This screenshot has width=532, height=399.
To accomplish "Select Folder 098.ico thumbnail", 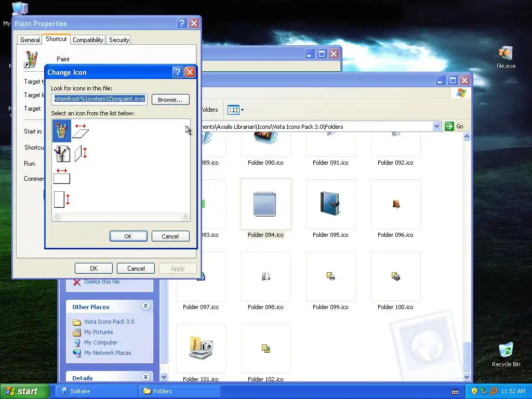I will coord(265,276).
